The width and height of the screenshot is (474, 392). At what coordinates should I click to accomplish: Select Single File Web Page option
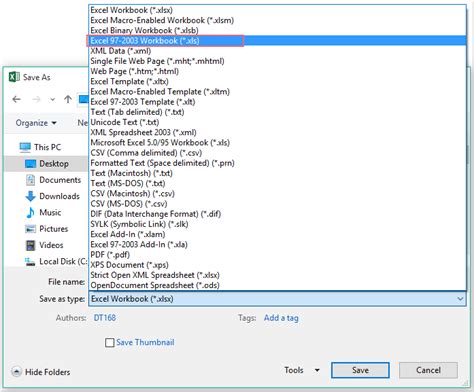[x=277, y=61]
